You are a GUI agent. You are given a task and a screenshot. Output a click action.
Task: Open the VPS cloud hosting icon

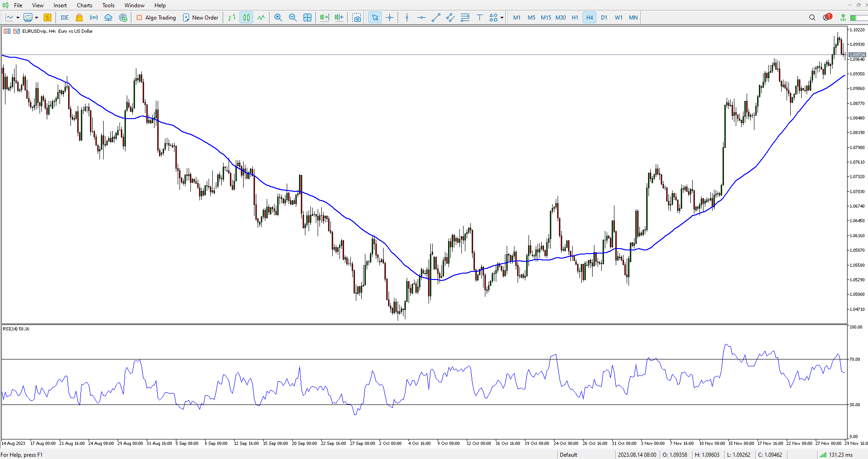109,18
